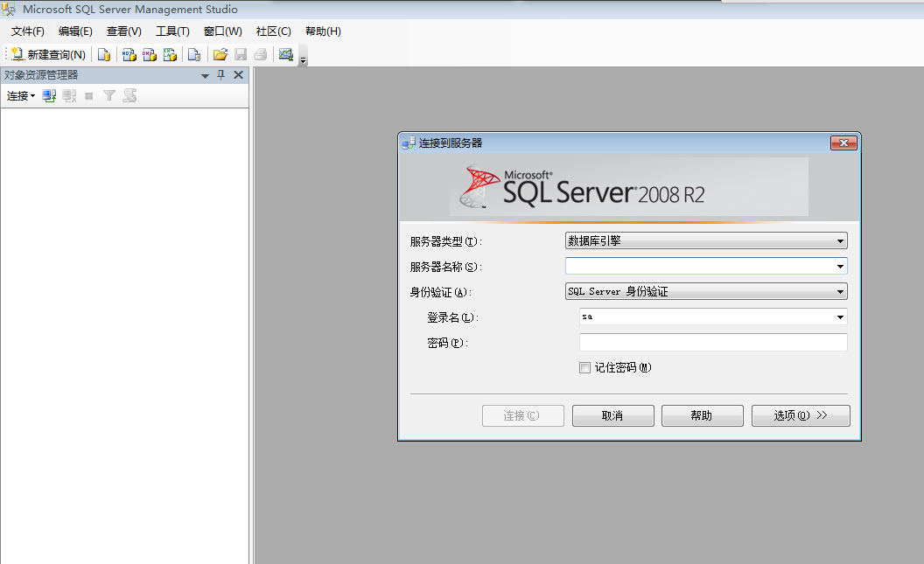The width and height of the screenshot is (924, 564).
Task: Pin the 对象资源管理器 panel with auto-hide
Action: [221, 75]
